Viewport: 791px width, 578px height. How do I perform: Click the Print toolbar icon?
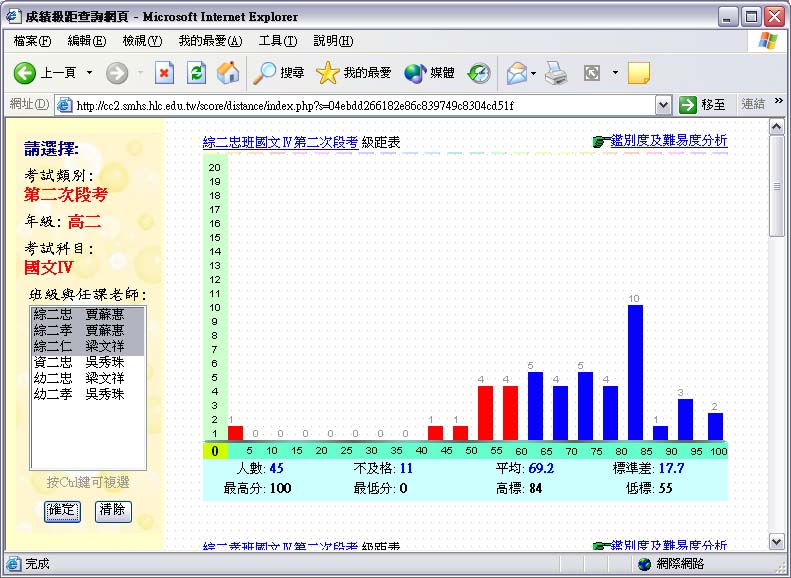point(557,73)
